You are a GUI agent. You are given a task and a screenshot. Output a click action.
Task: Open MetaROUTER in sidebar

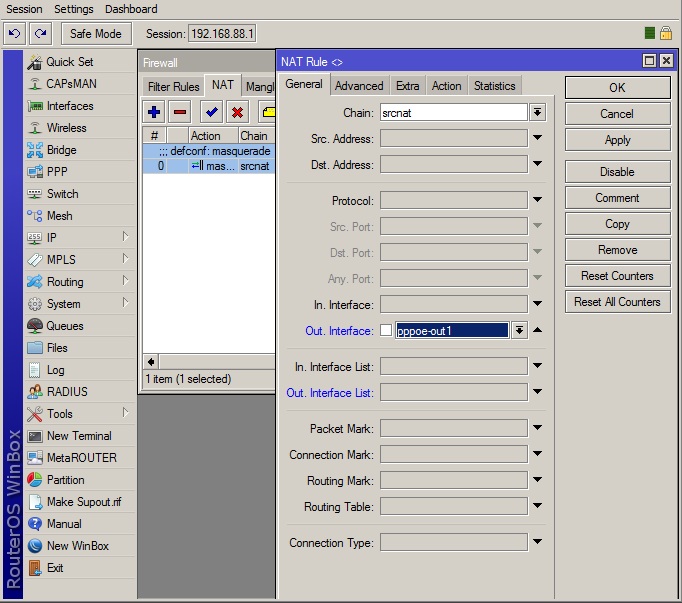pyautogui.click(x=79, y=458)
